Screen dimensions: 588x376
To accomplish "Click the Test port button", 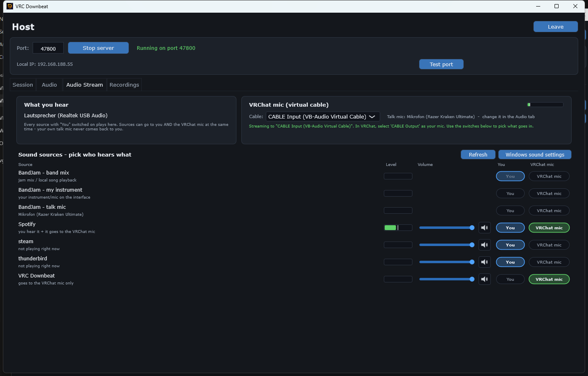I will pyautogui.click(x=441, y=64).
